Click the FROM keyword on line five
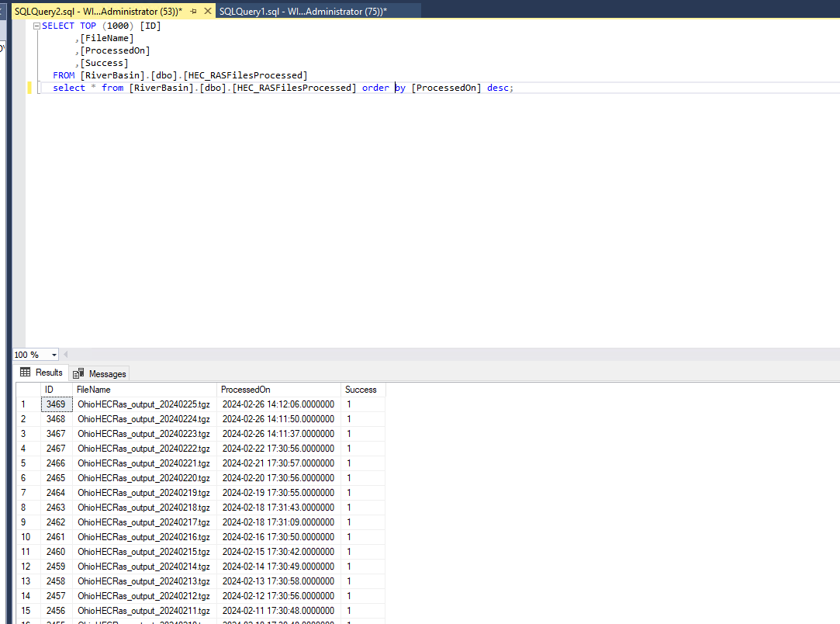Viewport: 840px width, 624px height. (x=64, y=75)
